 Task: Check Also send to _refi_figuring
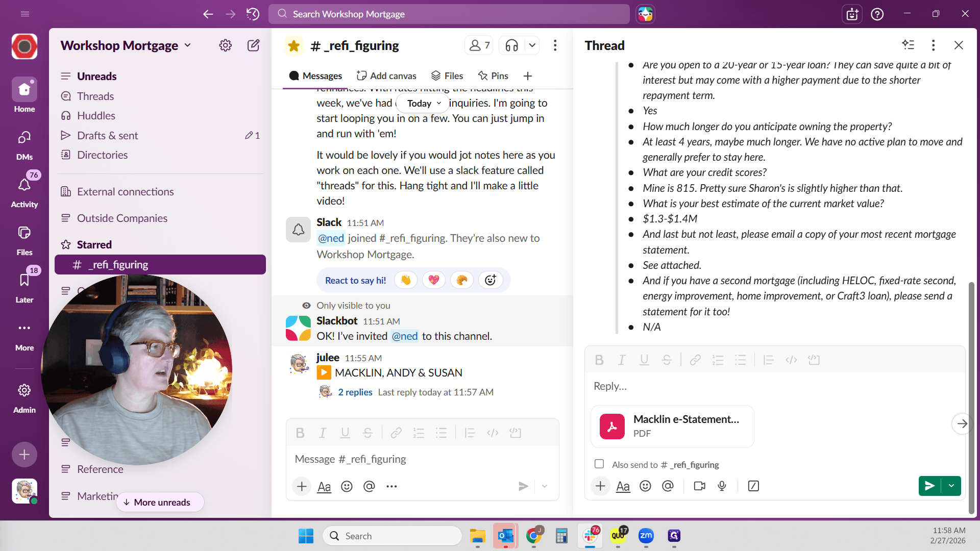(x=599, y=464)
